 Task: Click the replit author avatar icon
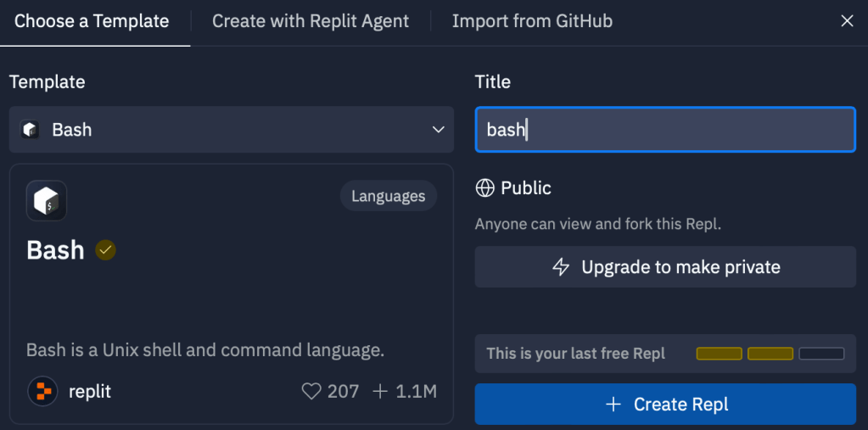pyautogui.click(x=42, y=391)
